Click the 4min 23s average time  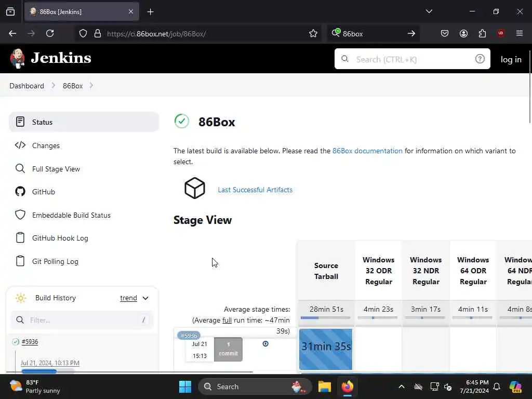pyautogui.click(x=378, y=309)
